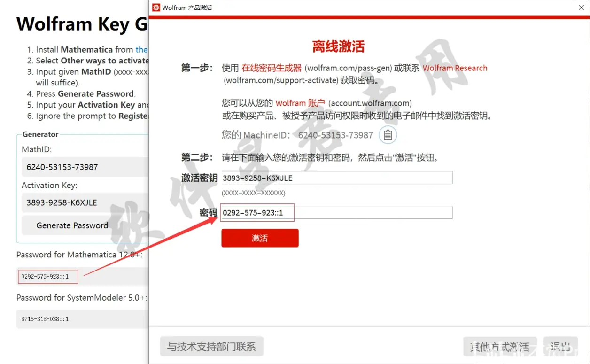Focus the 密码 input field
590x364 pixels.
tap(337, 212)
